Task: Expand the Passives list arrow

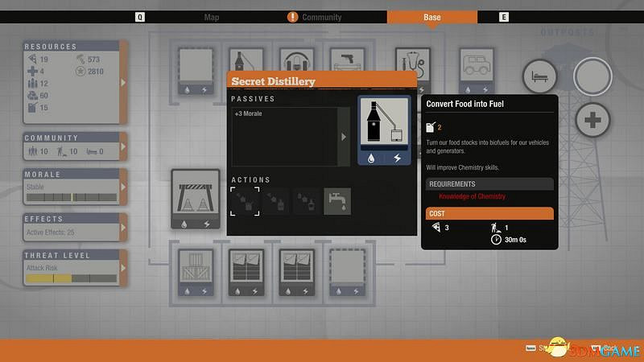Action: [345, 137]
